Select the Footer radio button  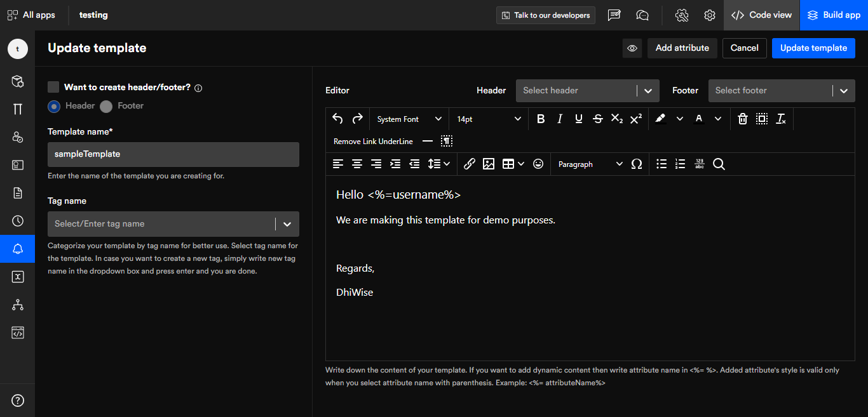click(106, 106)
